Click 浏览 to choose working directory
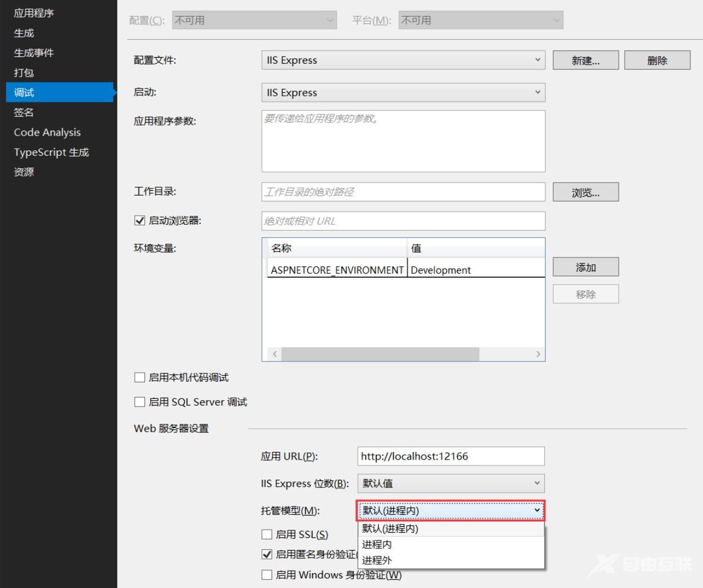This screenshot has height=588, width=703. coord(585,191)
